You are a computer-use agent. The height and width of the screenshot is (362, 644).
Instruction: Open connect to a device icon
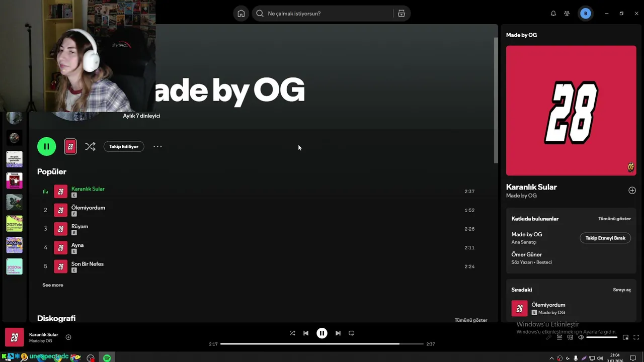570,337
